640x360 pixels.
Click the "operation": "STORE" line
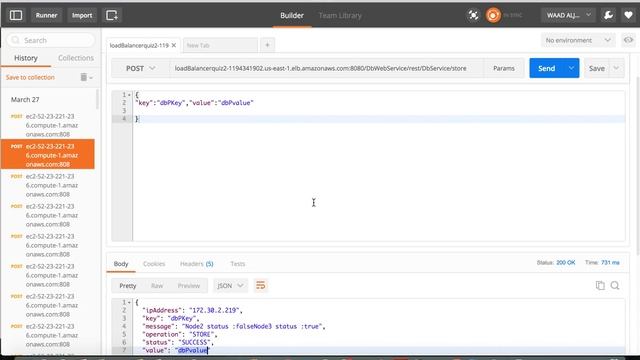pyautogui.click(x=180, y=334)
